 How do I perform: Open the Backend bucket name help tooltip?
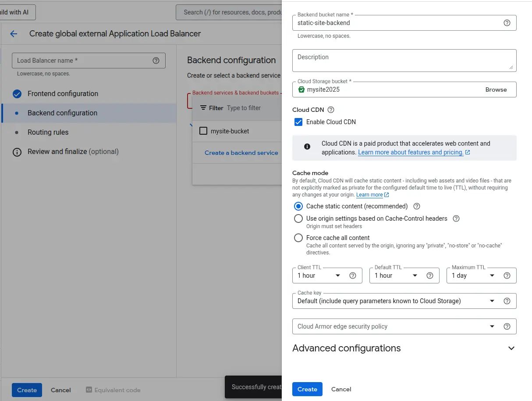pyautogui.click(x=507, y=22)
